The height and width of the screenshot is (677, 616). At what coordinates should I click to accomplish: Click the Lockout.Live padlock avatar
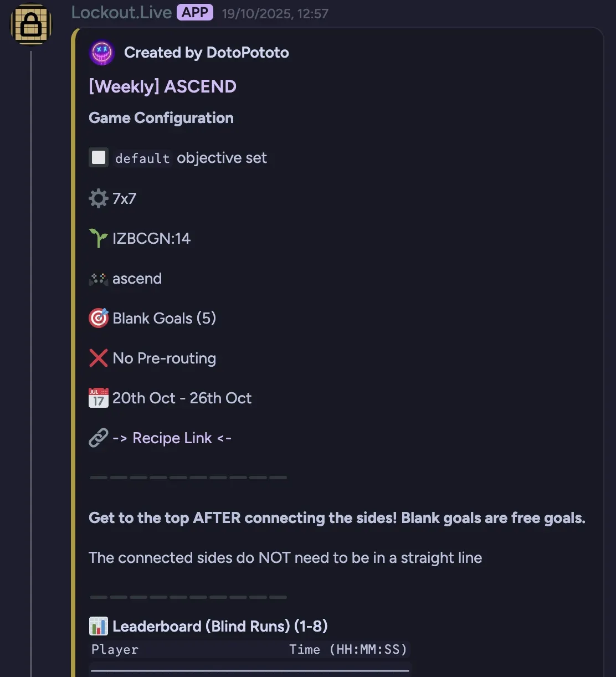30,25
